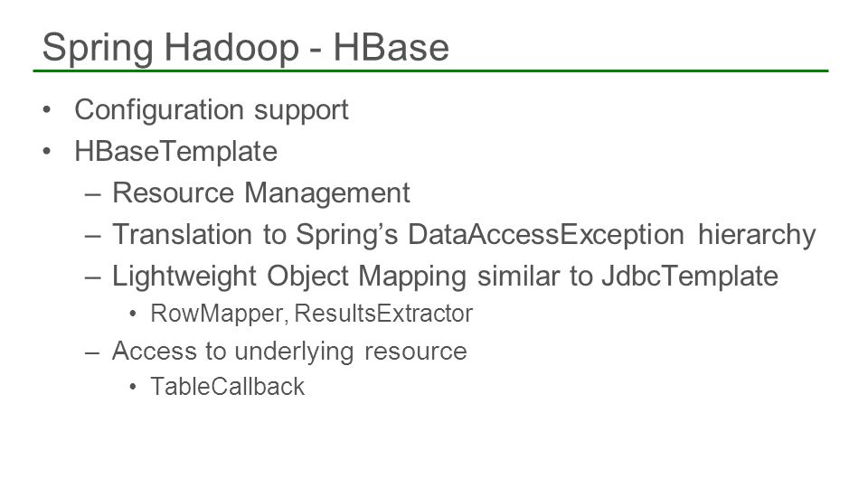
Task: Click the bullet dot before Configuration support
Action: [x=46, y=109]
